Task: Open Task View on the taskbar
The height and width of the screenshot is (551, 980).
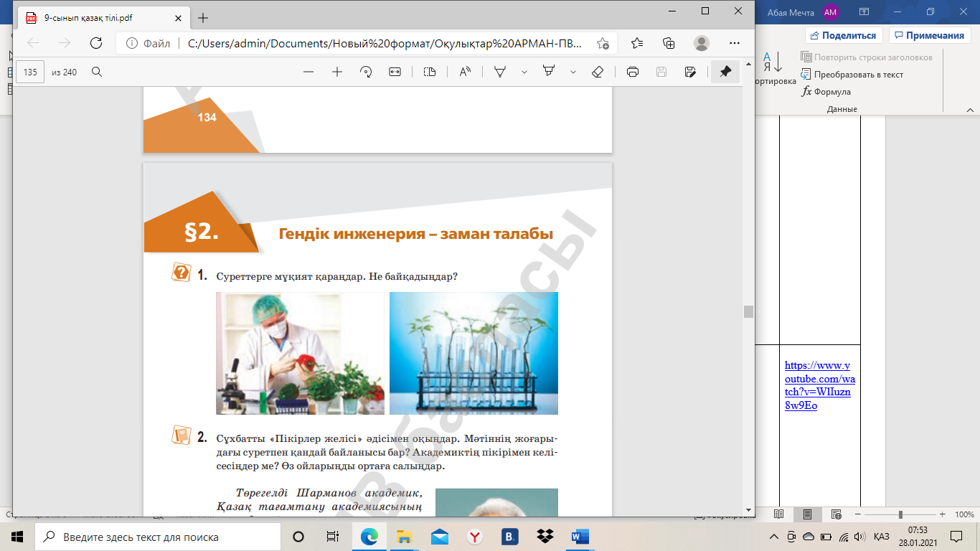Action: tap(332, 537)
